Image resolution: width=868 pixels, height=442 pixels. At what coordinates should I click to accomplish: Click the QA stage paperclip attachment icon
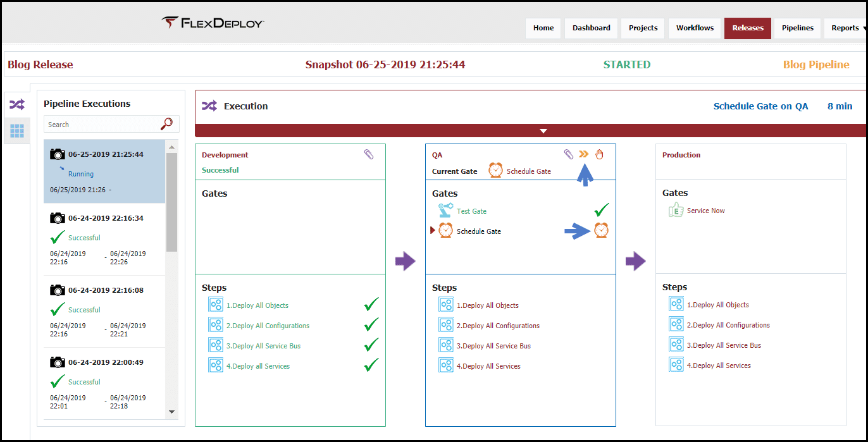point(569,154)
